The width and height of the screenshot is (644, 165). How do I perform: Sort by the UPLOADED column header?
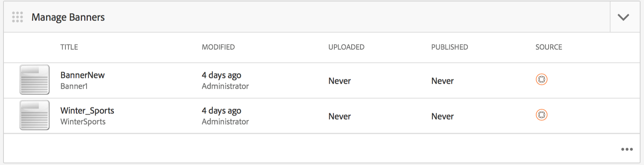point(346,47)
